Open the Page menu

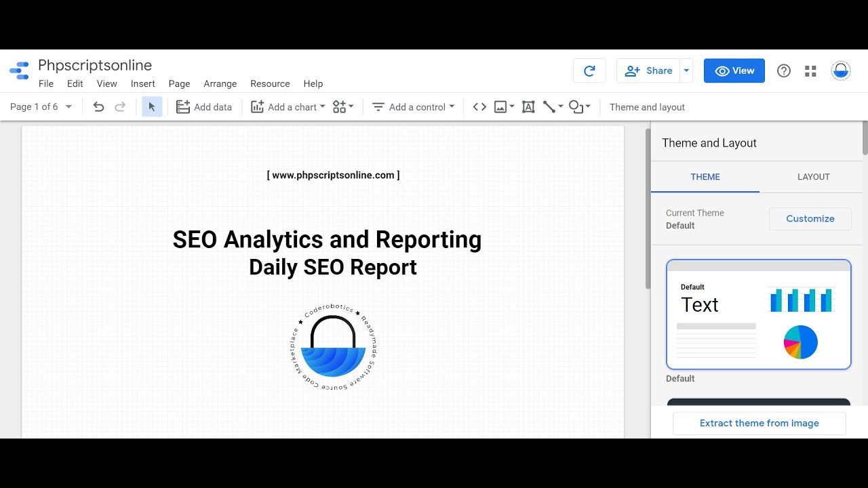pyautogui.click(x=179, y=83)
